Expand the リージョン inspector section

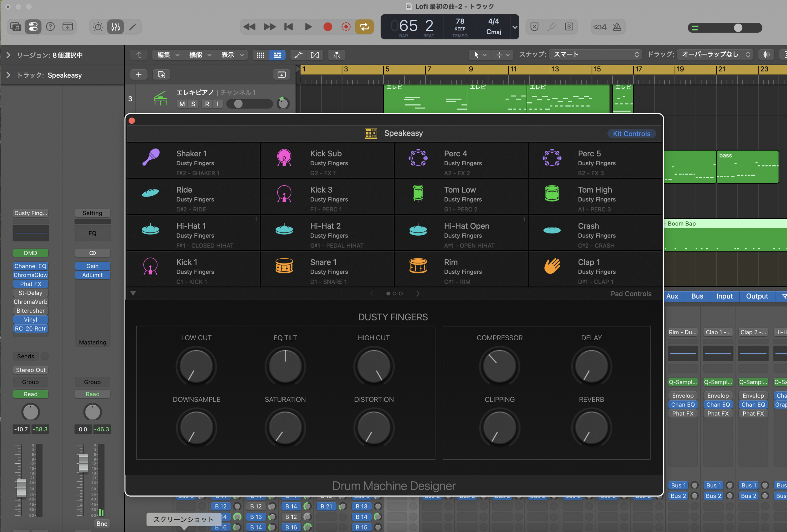pos(8,55)
